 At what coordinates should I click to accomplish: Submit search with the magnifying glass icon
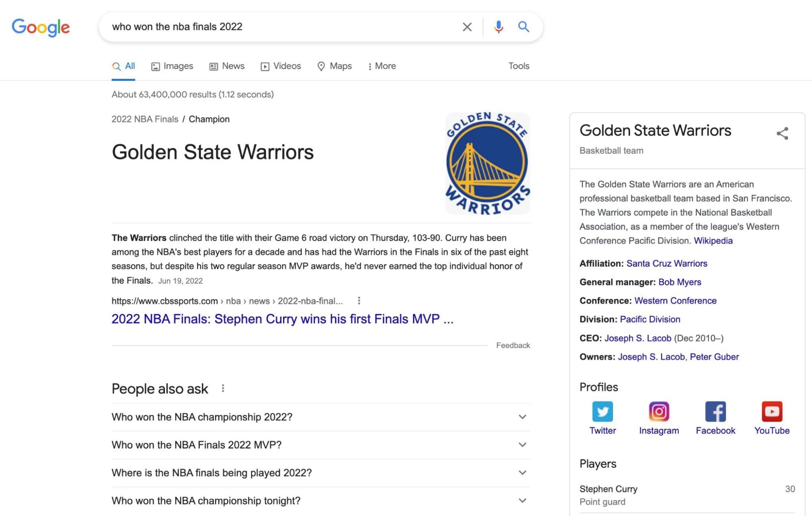click(524, 27)
